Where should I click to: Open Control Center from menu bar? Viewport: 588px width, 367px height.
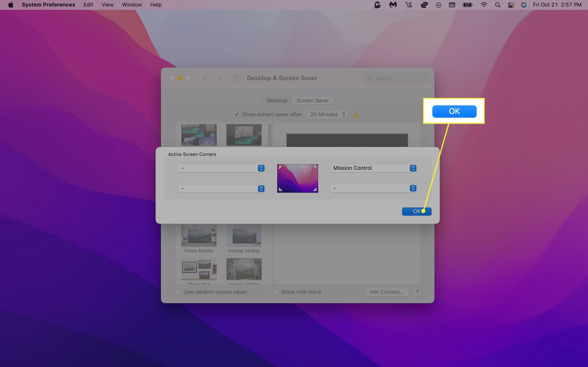click(x=511, y=5)
